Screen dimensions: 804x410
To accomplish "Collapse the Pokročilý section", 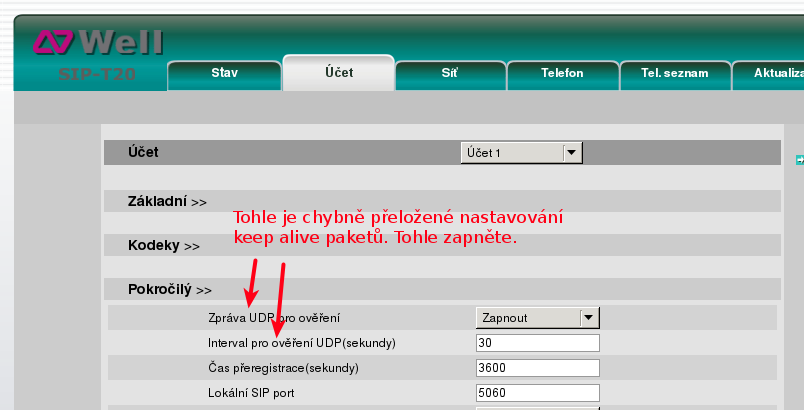I will [x=170, y=289].
